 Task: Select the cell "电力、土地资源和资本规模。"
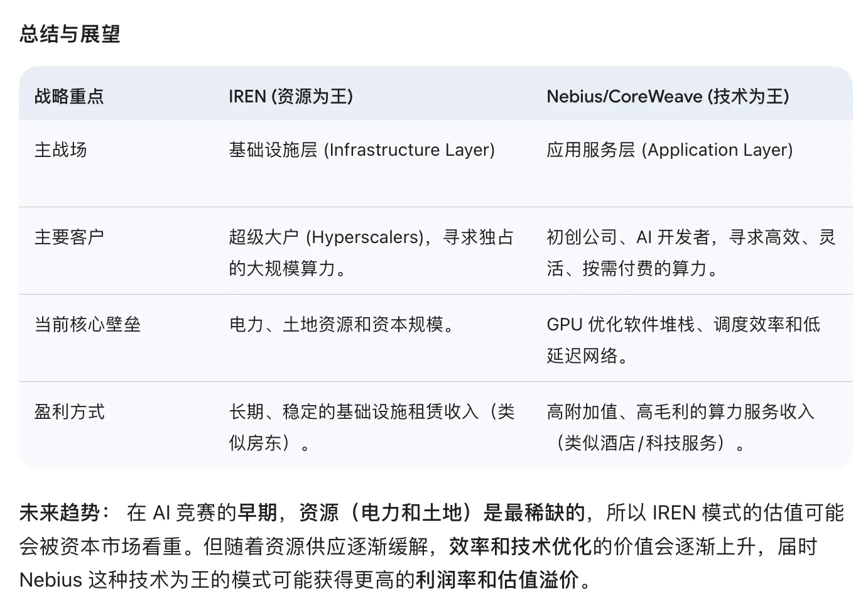tap(342, 324)
